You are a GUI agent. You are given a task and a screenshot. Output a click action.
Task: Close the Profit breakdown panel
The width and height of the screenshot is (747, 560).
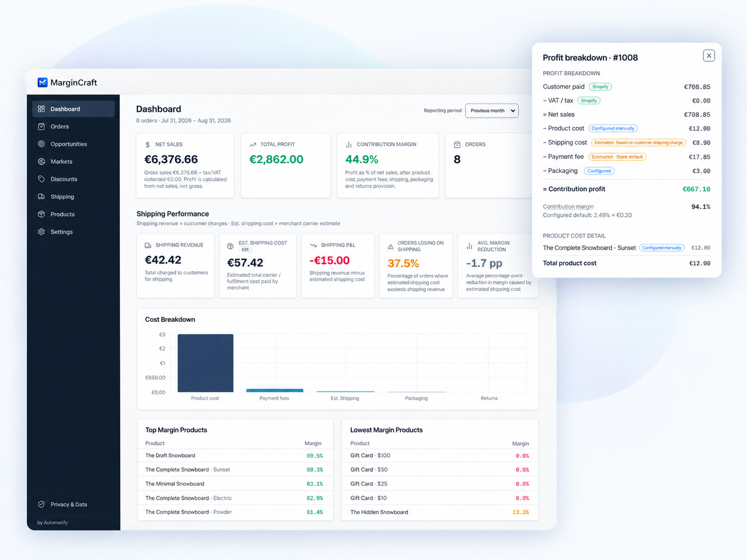(709, 56)
